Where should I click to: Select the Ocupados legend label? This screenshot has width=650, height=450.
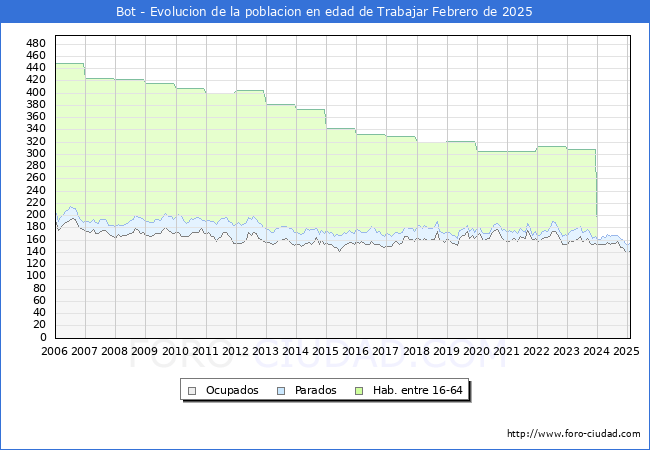232,390
